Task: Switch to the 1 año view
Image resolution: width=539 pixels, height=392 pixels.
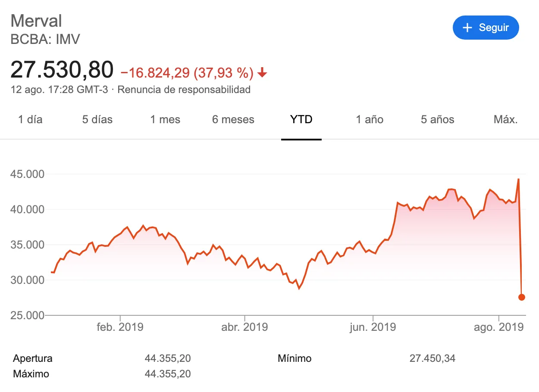Action: pyautogui.click(x=370, y=119)
